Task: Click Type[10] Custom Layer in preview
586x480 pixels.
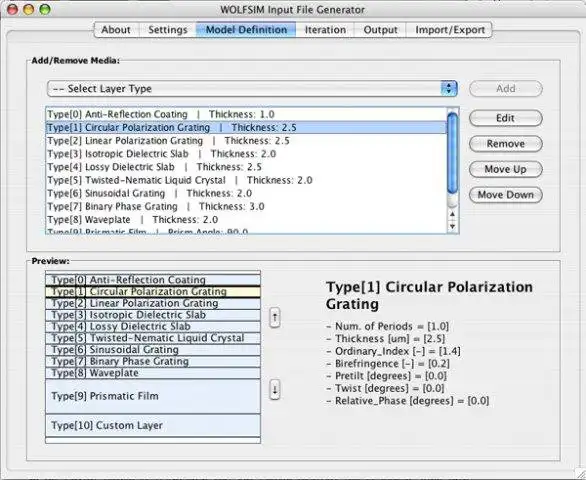Action: click(x=153, y=425)
